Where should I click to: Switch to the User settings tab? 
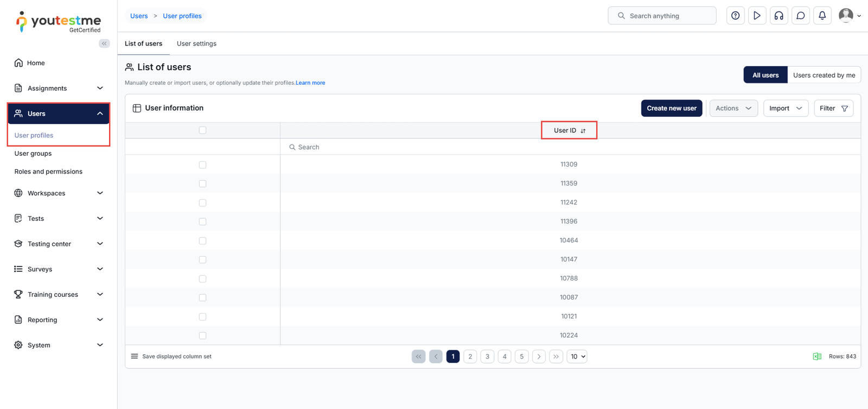(196, 43)
